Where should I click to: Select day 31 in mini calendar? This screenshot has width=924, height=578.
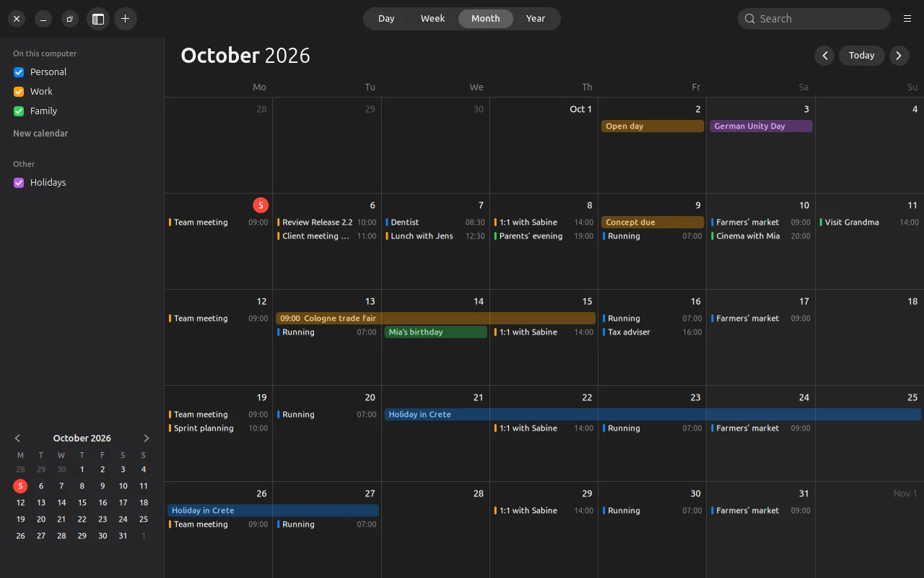pyautogui.click(x=123, y=536)
